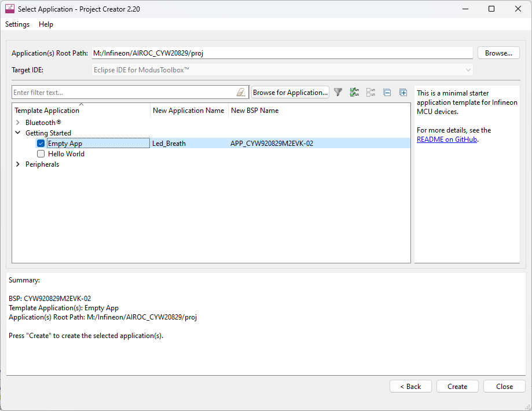Click the Close button at bottom right
Screen dimensions: 532x411
coord(504,386)
